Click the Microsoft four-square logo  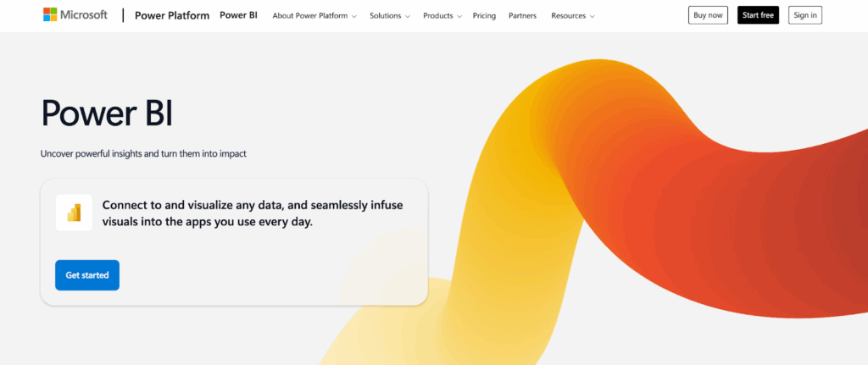point(52,15)
